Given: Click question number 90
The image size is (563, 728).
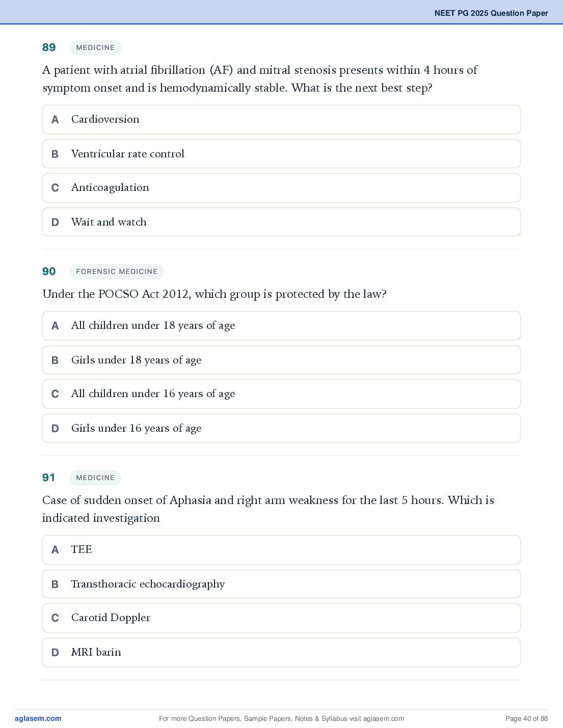Looking at the screenshot, I should (x=49, y=271).
